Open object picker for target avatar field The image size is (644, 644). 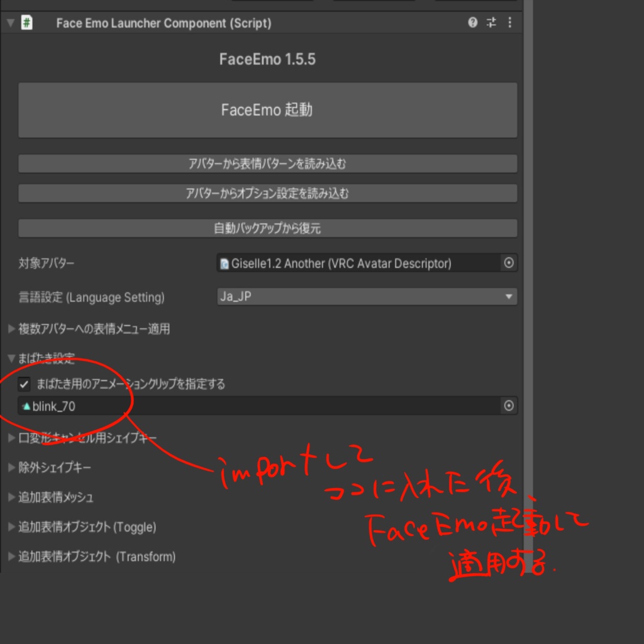[508, 263]
